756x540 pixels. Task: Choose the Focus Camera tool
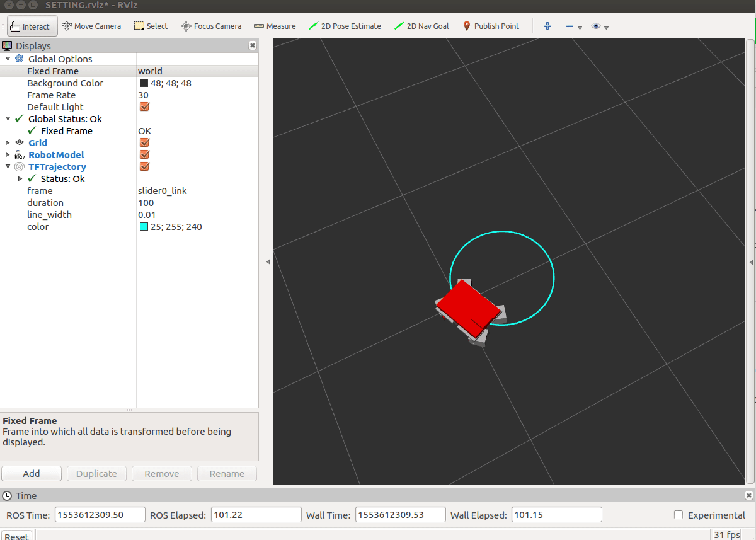coord(211,26)
